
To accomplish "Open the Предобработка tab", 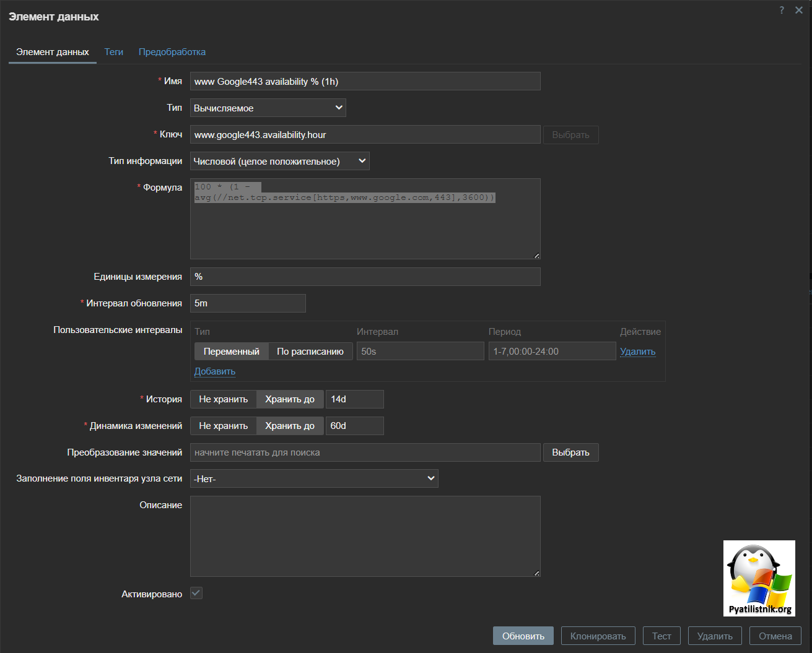I will (x=172, y=52).
